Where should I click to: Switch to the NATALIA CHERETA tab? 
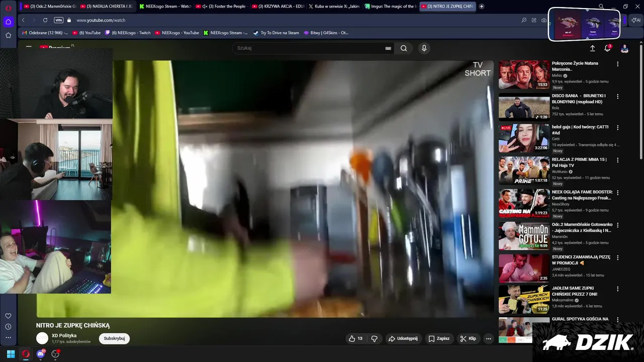107,7
